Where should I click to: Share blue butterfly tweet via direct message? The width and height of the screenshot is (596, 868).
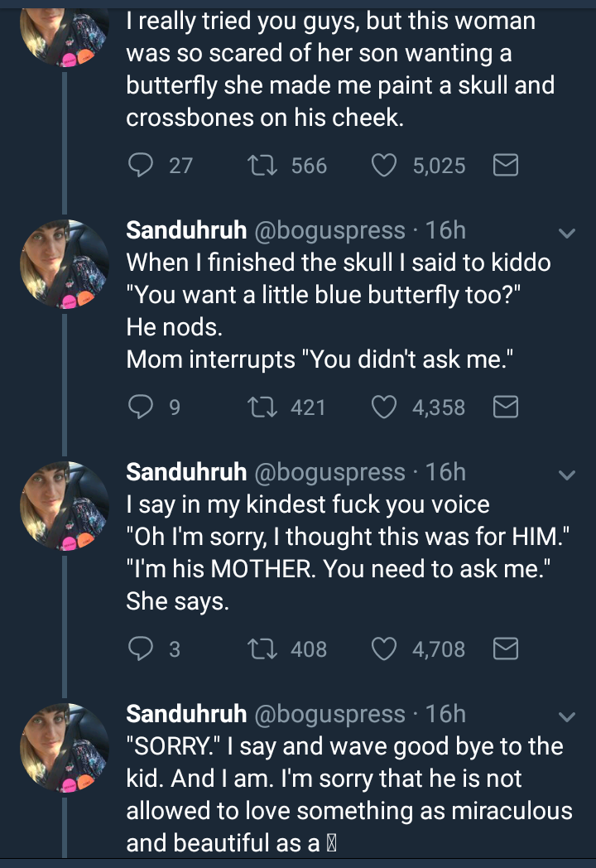click(x=505, y=407)
